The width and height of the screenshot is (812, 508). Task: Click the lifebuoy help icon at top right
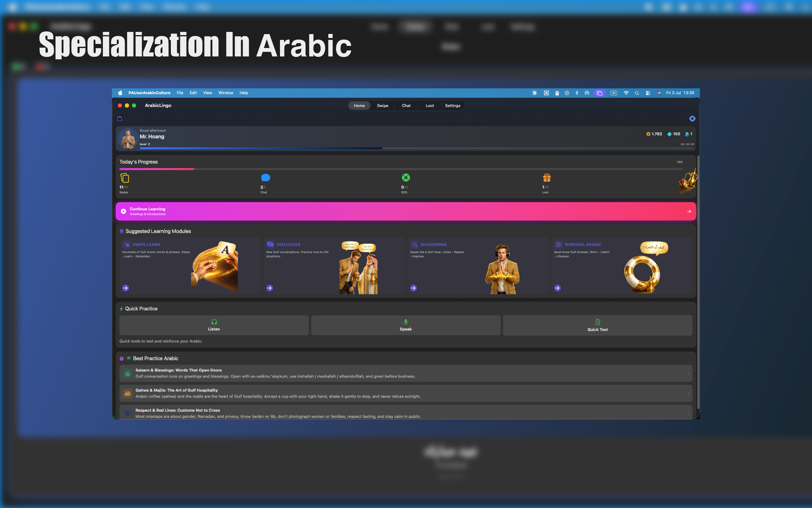(692, 119)
